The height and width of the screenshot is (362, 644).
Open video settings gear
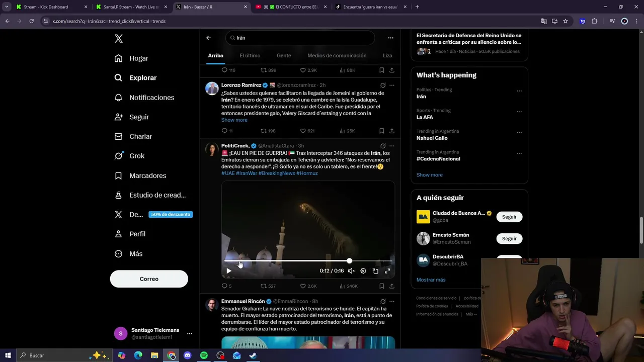point(363,271)
